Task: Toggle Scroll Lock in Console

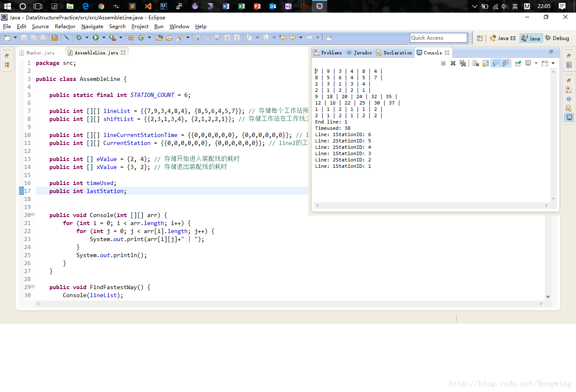Action: coord(486,63)
